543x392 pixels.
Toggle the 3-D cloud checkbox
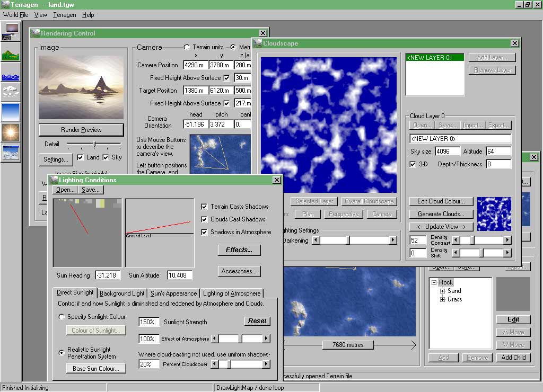coord(413,164)
